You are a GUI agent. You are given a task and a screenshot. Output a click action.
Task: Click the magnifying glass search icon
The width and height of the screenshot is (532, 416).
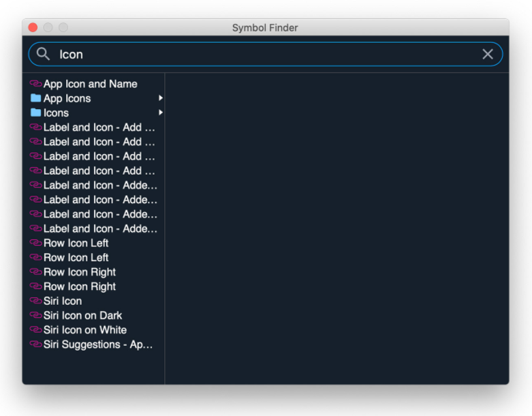[43, 54]
